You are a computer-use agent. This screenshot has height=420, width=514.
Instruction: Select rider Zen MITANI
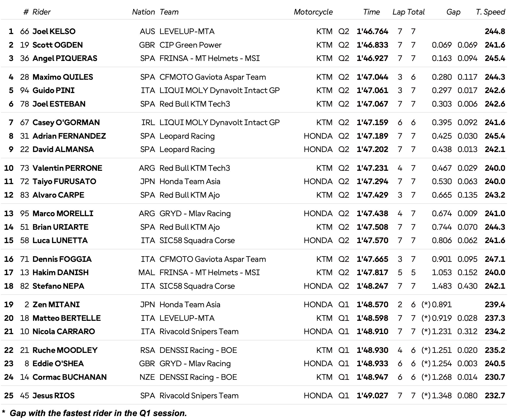[56, 305]
